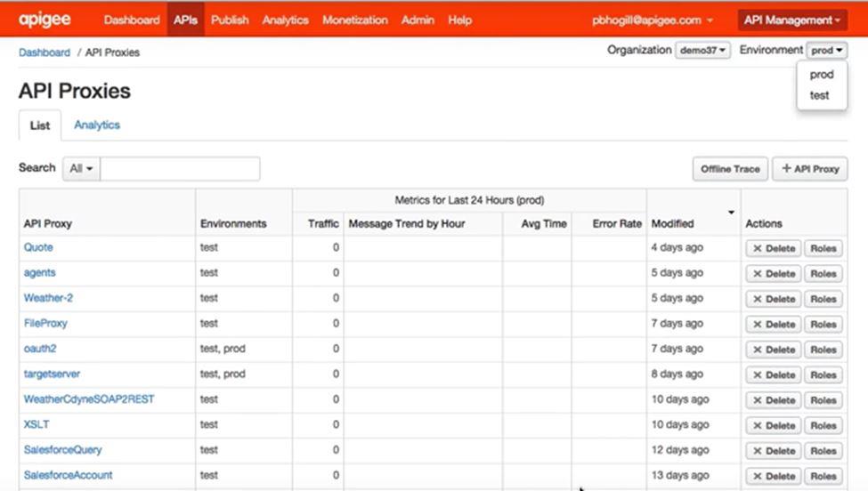Image resolution: width=868 pixels, height=491 pixels.
Task: Expand the pbhogill@apigee.com account dropdown
Action: click(652, 20)
